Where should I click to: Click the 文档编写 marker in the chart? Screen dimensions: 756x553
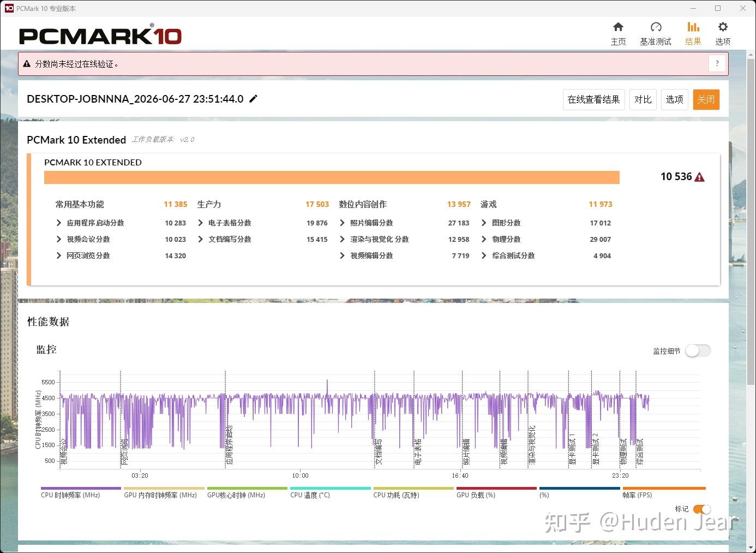[x=379, y=451]
